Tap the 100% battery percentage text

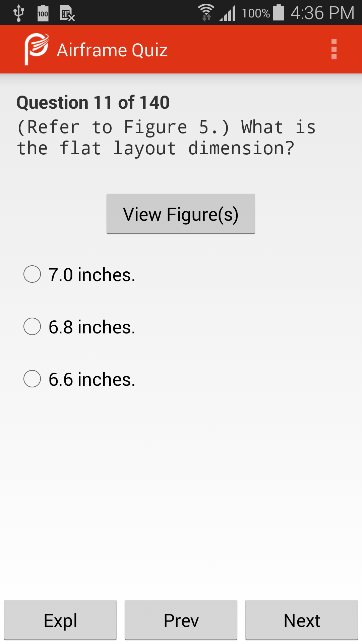click(x=256, y=13)
